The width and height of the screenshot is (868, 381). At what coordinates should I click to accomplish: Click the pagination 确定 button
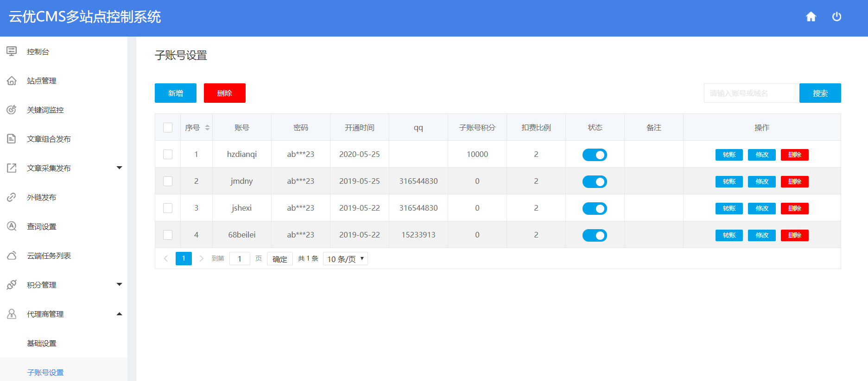click(x=280, y=259)
